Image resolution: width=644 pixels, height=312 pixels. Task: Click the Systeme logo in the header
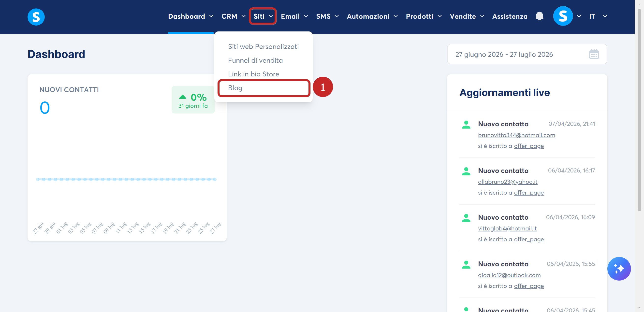[36, 17]
